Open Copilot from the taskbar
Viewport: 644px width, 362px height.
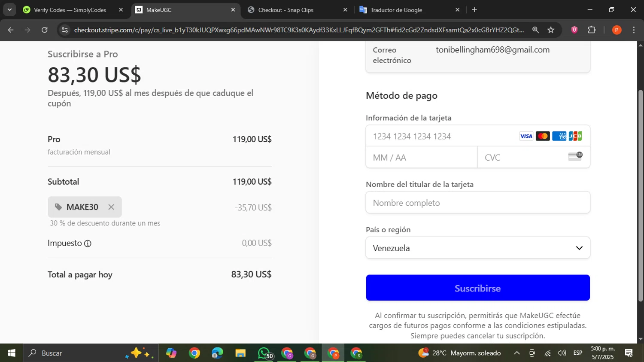pyautogui.click(x=171, y=353)
